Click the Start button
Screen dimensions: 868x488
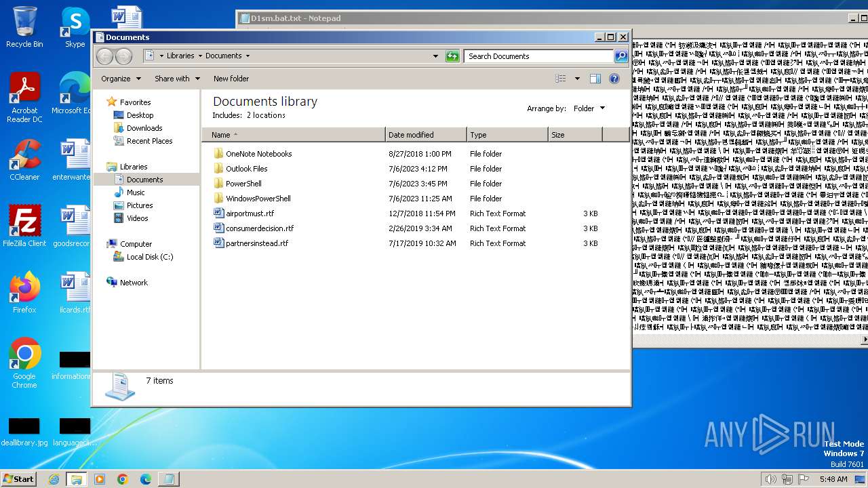click(x=18, y=479)
